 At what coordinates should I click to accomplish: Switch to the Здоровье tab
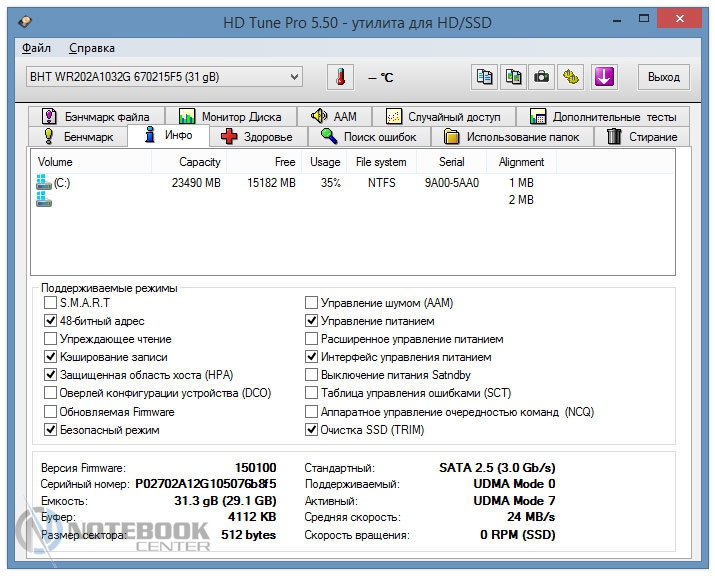pyautogui.click(x=257, y=137)
